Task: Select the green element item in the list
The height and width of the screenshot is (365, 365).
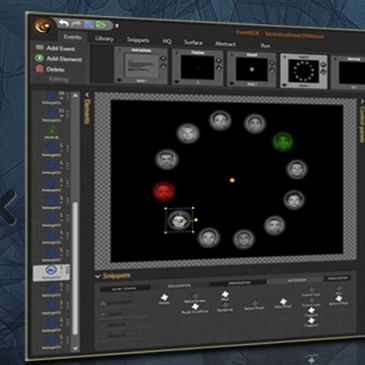Action: [52, 133]
